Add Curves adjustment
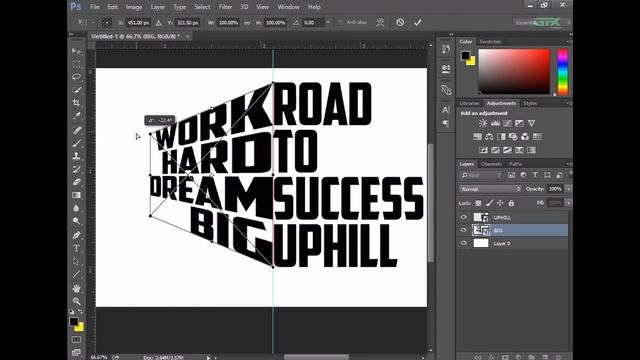 tap(507, 123)
